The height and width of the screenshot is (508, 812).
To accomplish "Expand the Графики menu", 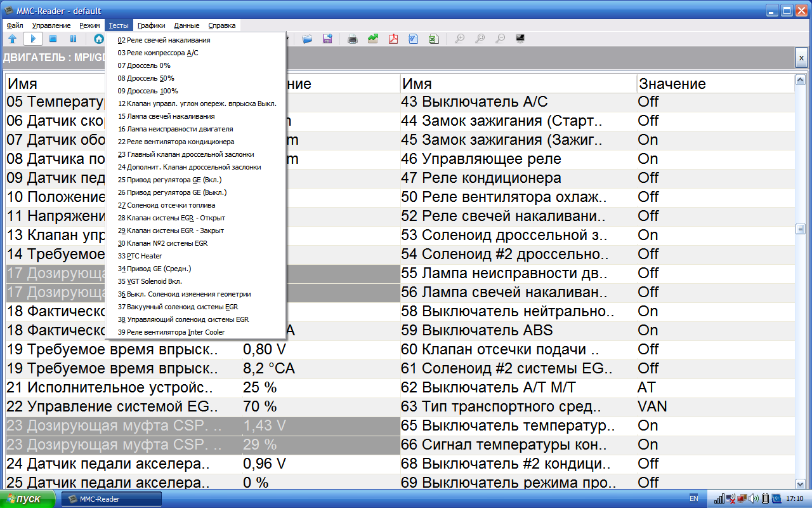I will (151, 25).
